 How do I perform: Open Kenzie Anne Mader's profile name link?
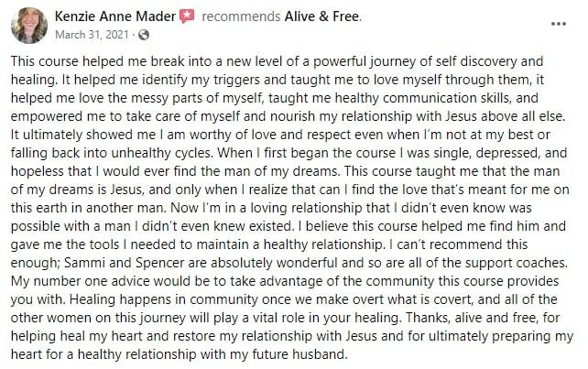point(115,16)
